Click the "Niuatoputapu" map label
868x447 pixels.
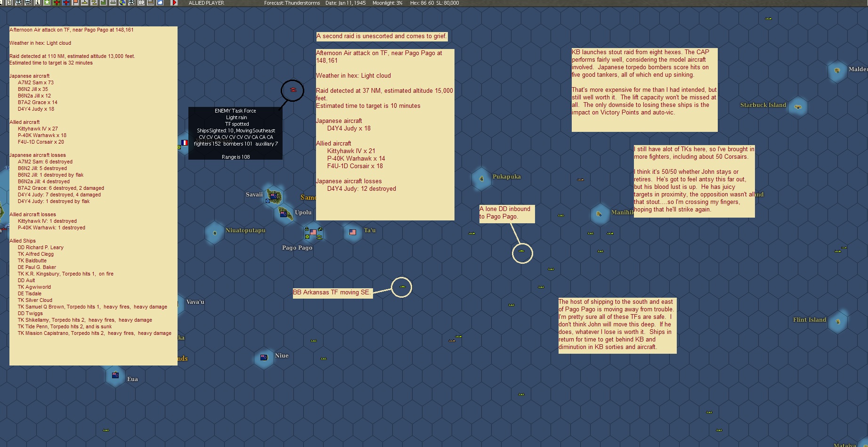(245, 230)
